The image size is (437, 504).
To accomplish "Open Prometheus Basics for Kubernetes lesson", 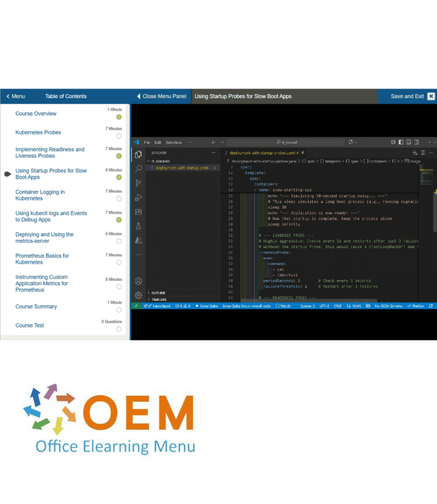I will (42, 259).
